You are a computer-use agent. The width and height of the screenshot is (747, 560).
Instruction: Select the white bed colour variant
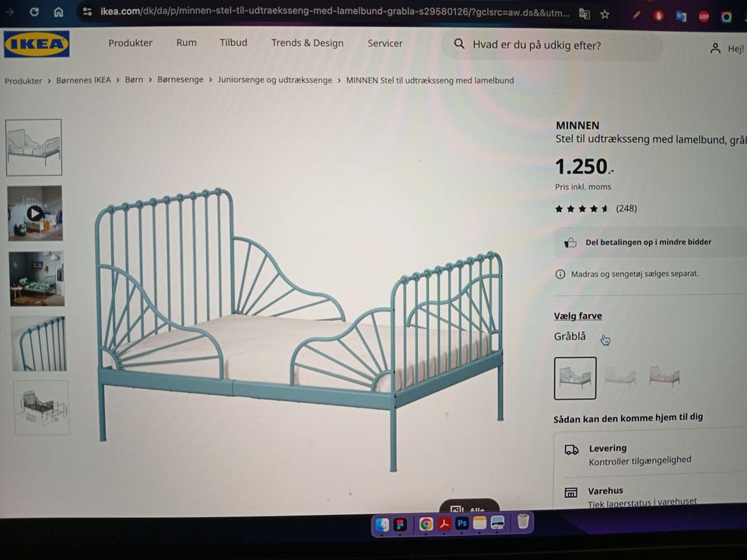point(620,378)
